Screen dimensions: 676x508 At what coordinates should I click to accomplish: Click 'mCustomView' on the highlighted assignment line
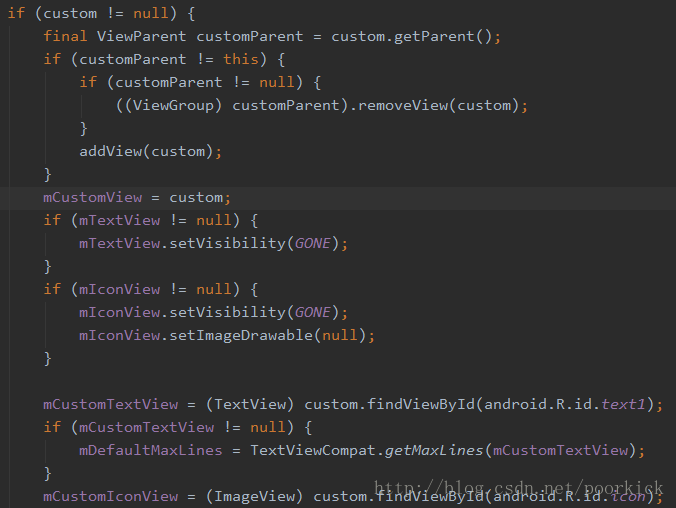click(x=92, y=198)
